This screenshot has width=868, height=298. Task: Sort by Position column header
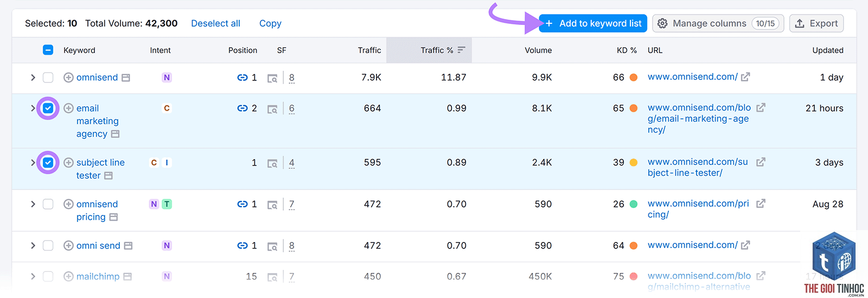coord(242,50)
